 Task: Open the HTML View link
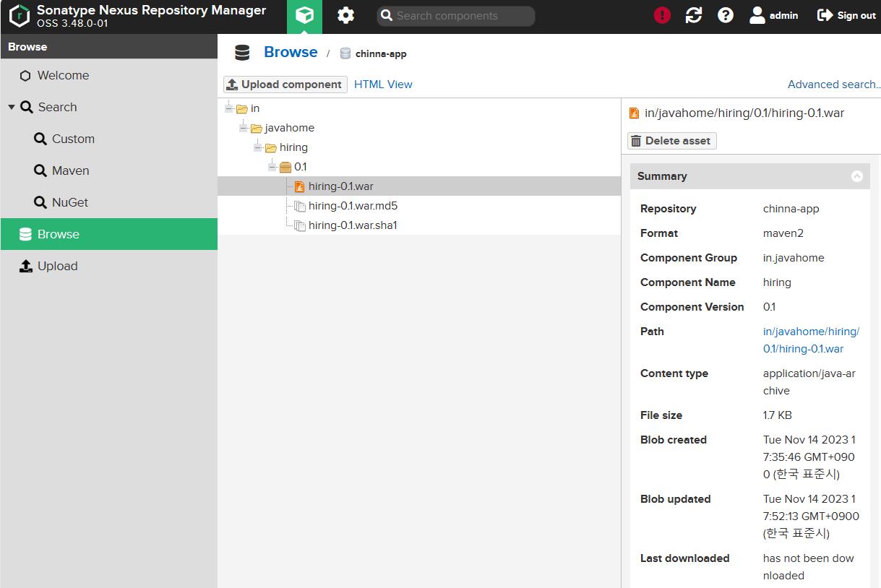pyautogui.click(x=383, y=85)
